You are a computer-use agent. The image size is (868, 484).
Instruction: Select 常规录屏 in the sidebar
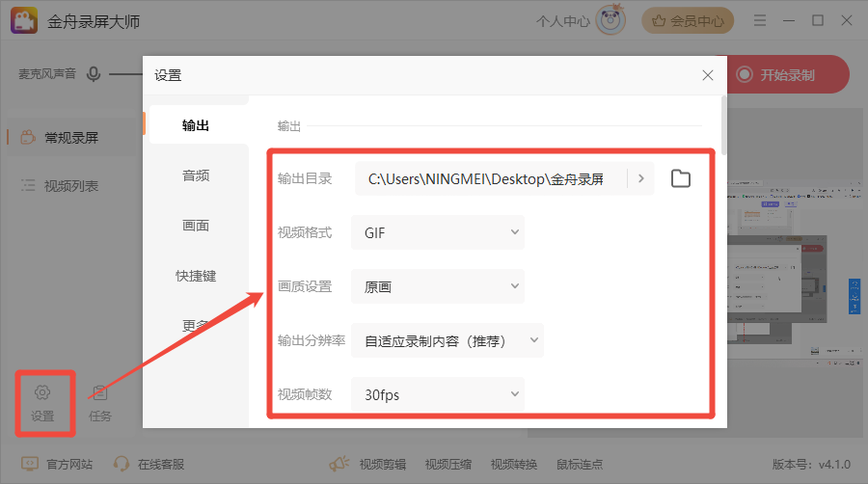[70, 138]
